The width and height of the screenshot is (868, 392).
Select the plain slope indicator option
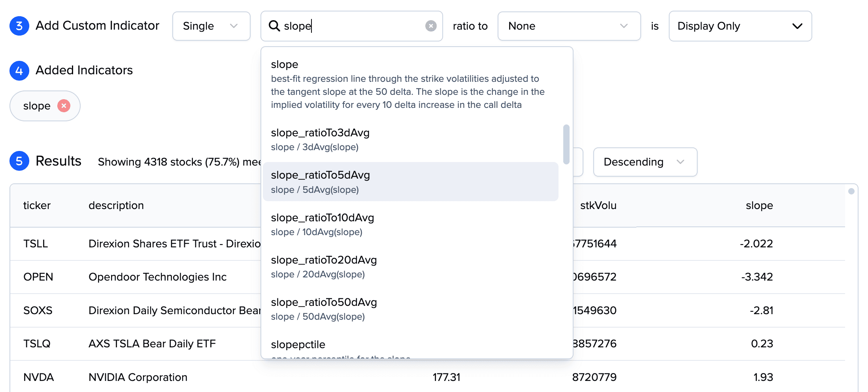tap(411, 84)
